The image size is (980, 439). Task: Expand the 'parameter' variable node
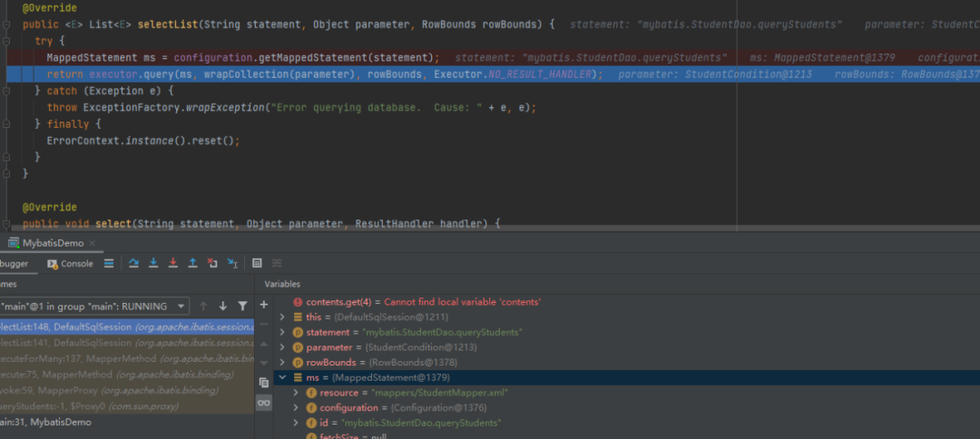click(282, 347)
